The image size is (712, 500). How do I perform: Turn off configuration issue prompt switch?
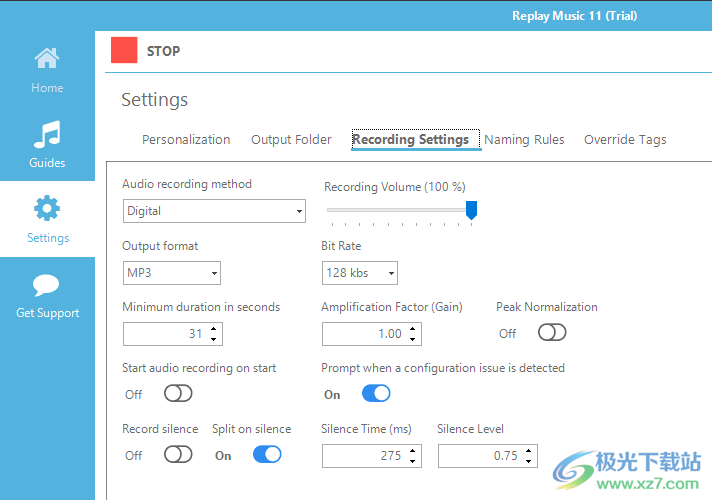point(376,393)
